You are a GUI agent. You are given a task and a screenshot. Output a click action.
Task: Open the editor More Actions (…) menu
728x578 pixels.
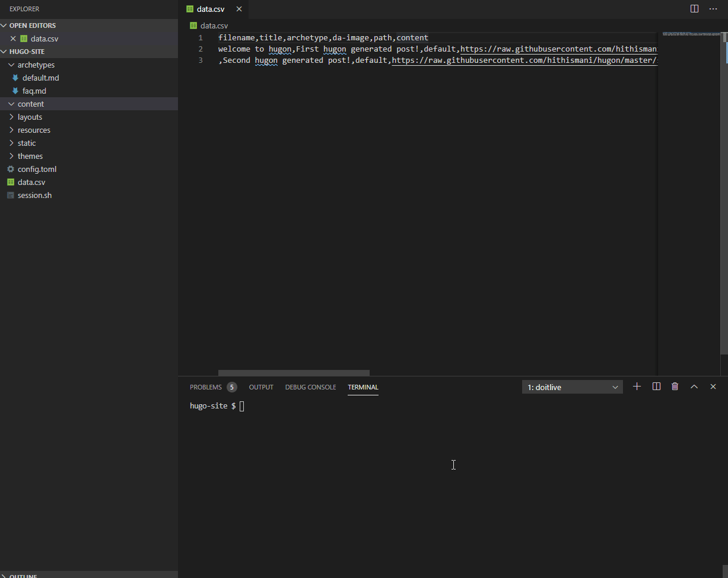tap(713, 8)
